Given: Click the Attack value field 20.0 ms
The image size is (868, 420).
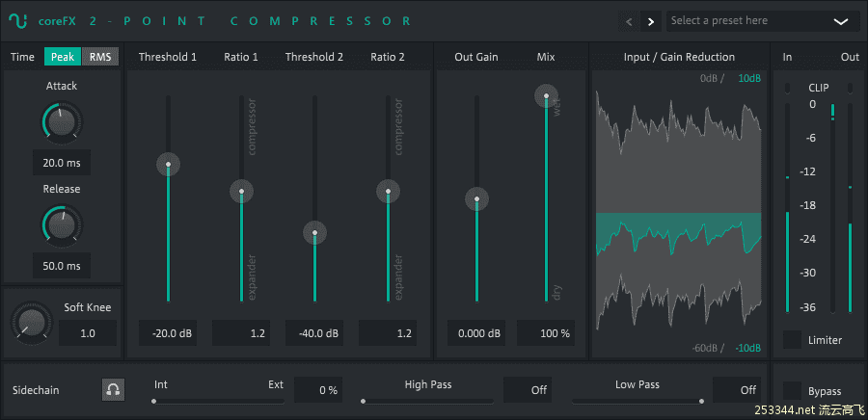Looking at the screenshot, I should click(x=62, y=163).
